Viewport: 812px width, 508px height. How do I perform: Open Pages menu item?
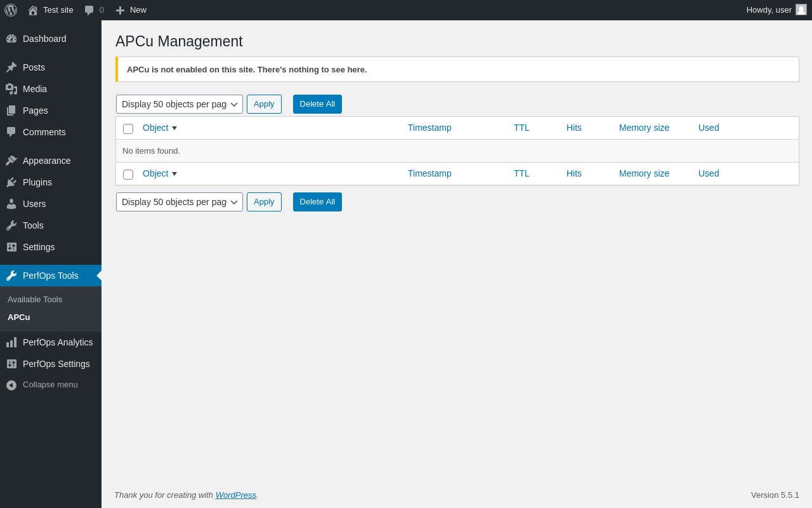point(51,110)
